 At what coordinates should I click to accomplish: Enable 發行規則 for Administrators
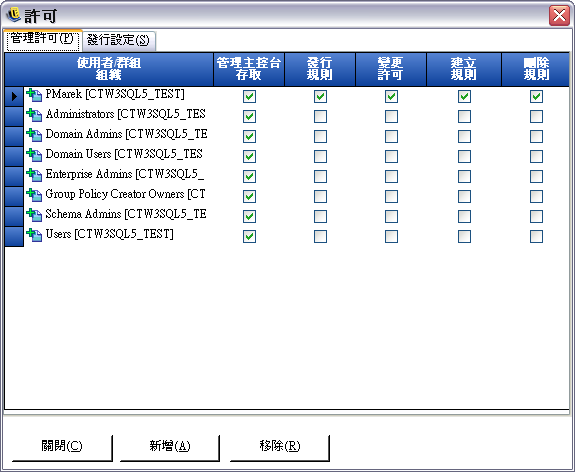[x=320, y=117]
